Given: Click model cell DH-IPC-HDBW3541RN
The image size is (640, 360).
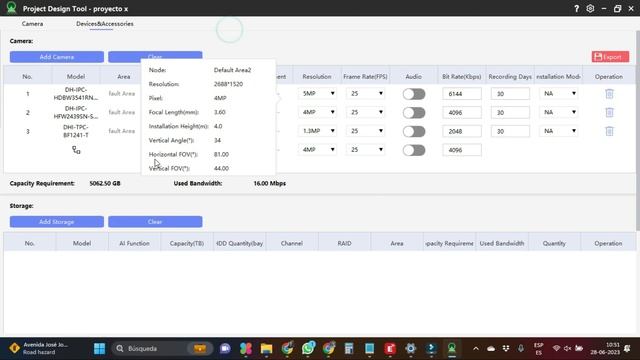Looking at the screenshot, I should pos(76,93).
